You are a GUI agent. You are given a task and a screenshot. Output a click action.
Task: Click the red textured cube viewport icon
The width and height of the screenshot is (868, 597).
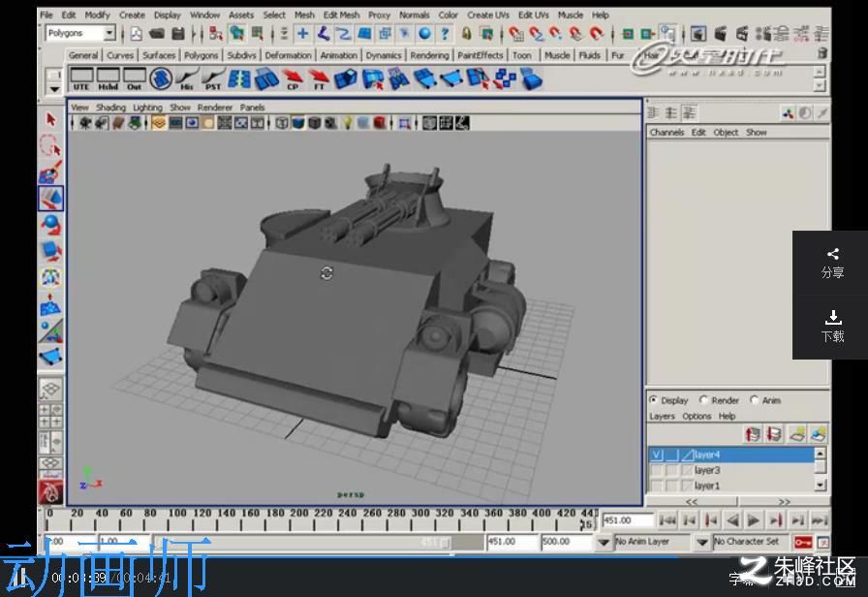(380, 123)
